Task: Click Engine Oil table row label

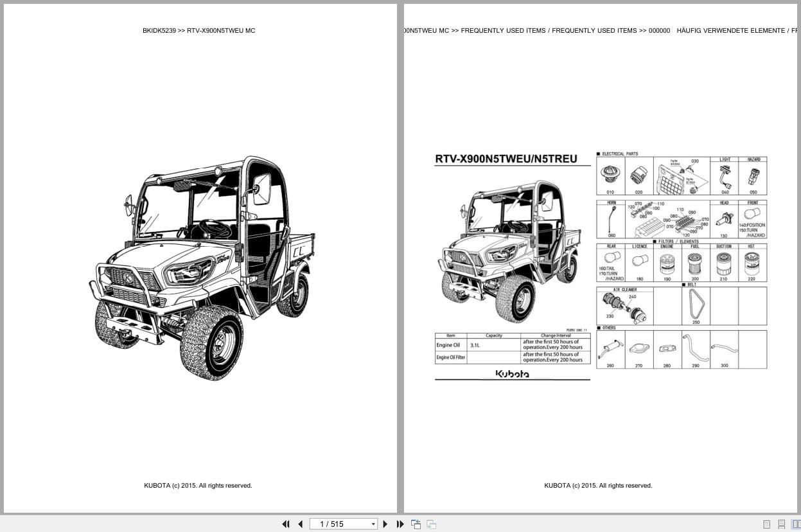Action: point(448,345)
